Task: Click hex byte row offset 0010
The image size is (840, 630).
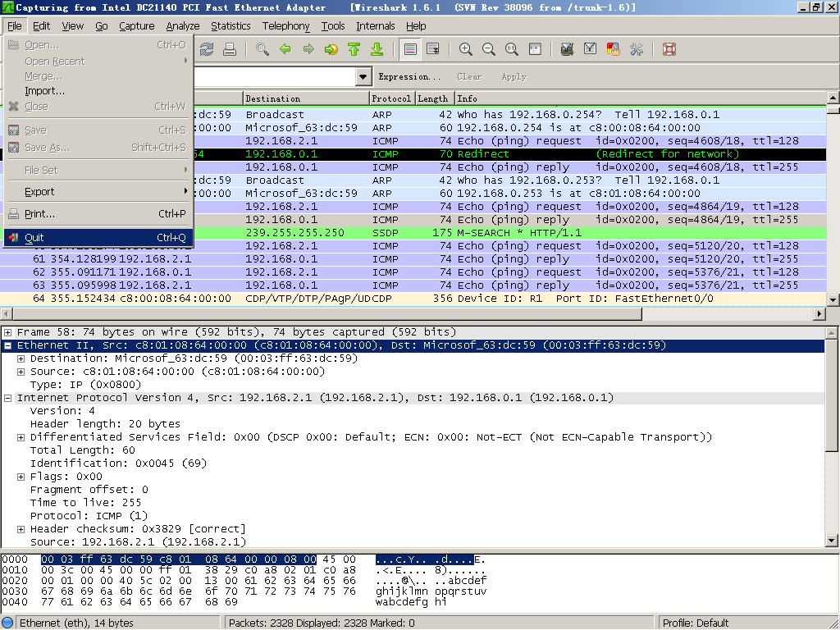Action: click(15, 570)
